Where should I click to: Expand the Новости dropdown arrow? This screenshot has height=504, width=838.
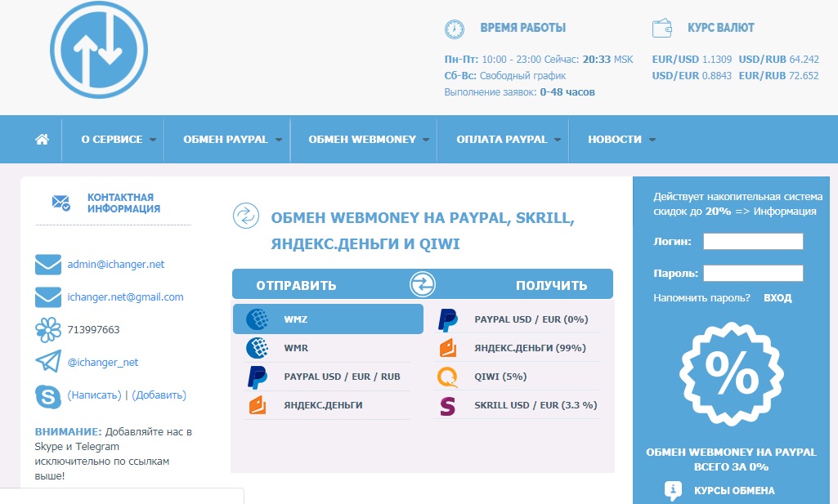pyautogui.click(x=652, y=140)
